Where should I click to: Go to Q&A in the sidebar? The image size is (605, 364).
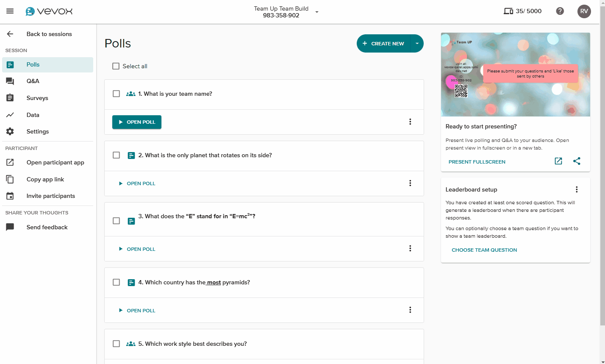click(48, 81)
